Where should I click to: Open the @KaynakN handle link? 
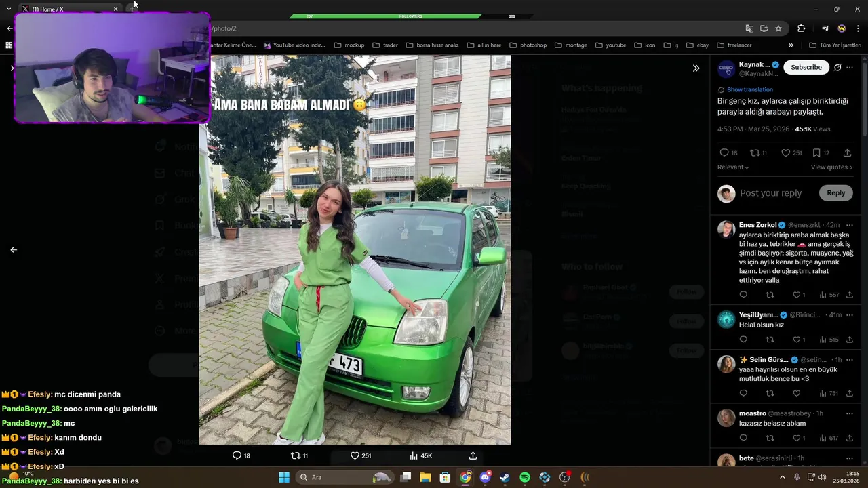(x=758, y=74)
